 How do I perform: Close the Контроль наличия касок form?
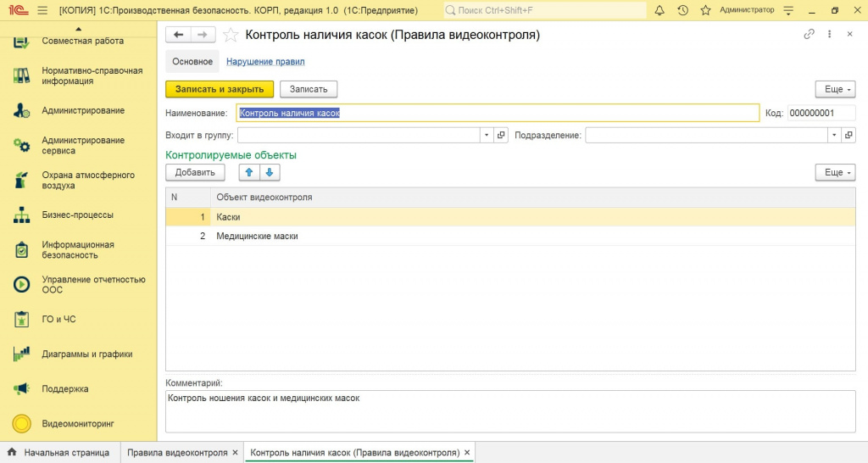coord(849,34)
